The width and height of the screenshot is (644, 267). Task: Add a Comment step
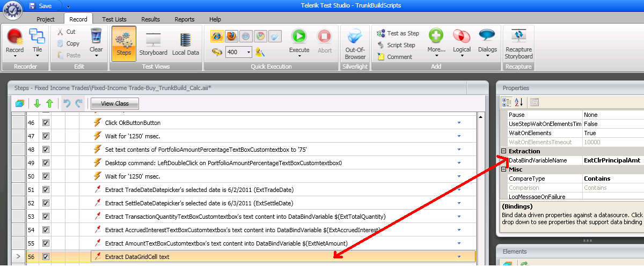(394, 57)
